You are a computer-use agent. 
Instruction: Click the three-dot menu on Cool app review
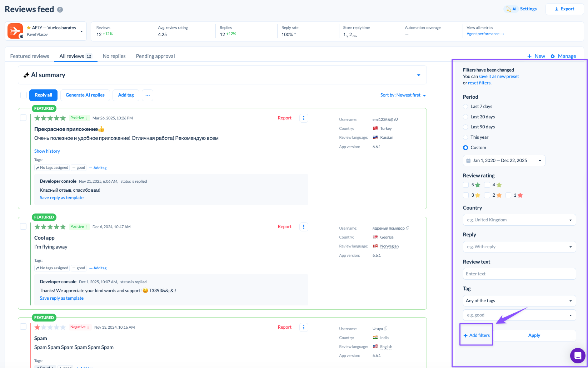click(304, 227)
